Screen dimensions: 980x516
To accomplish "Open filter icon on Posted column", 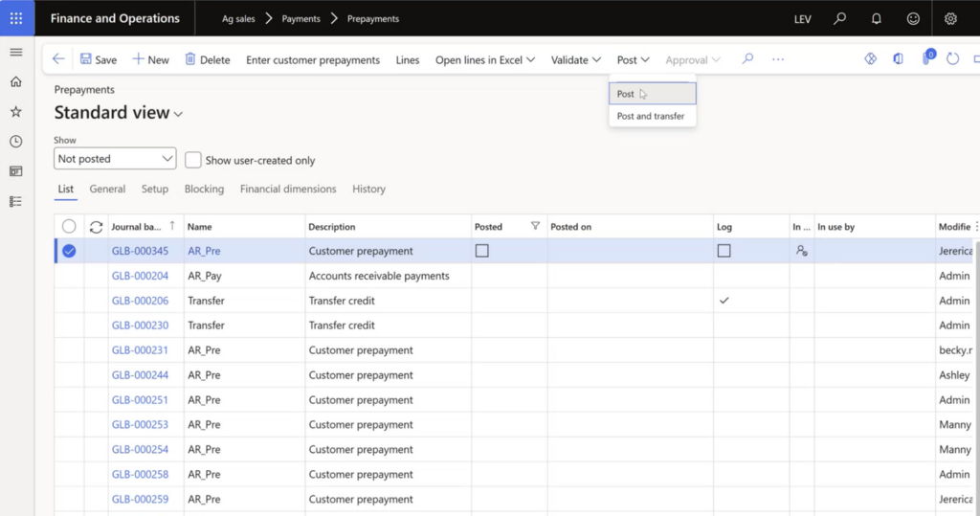I will (535, 227).
